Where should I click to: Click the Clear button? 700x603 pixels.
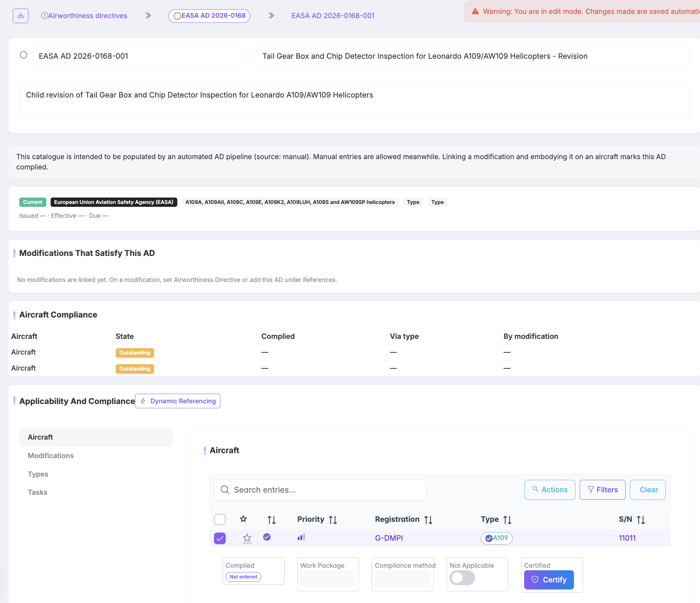coord(648,490)
